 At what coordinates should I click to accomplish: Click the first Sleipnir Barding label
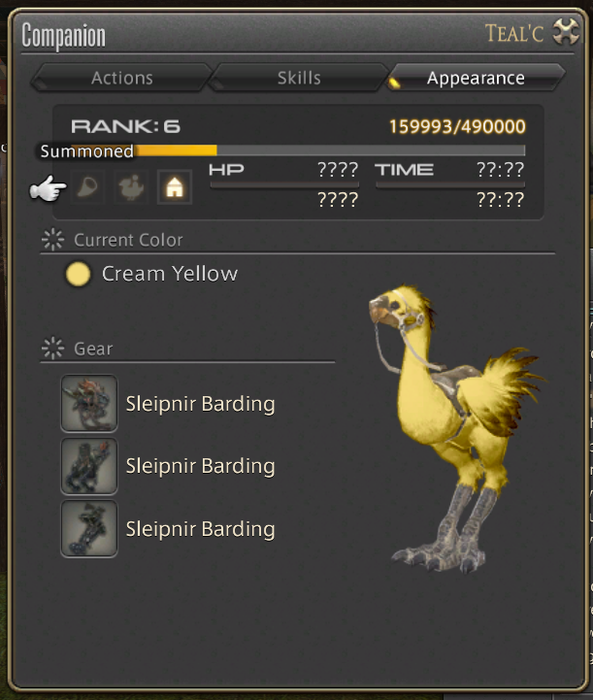coord(200,404)
